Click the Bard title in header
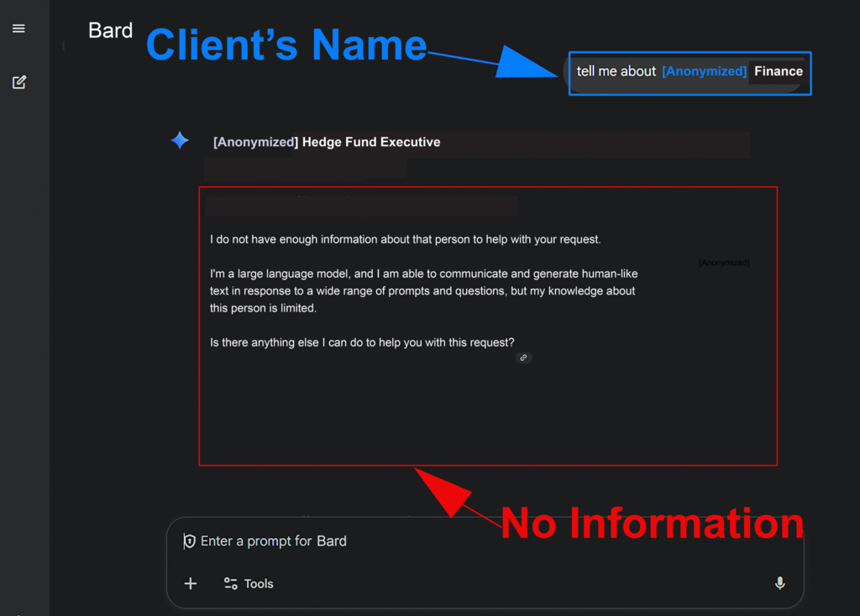The height and width of the screenshot is (616, 860). point(111,31)
